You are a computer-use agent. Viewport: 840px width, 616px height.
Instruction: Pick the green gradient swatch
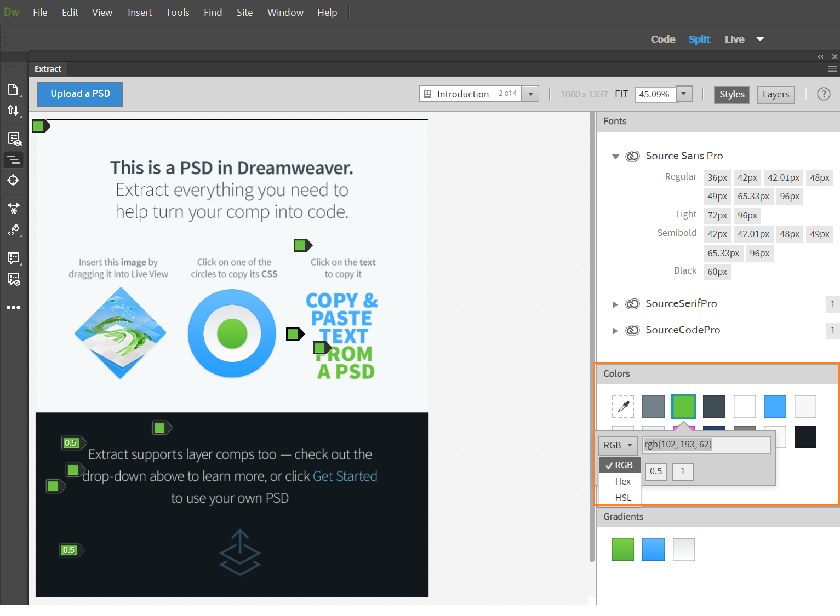623,549
